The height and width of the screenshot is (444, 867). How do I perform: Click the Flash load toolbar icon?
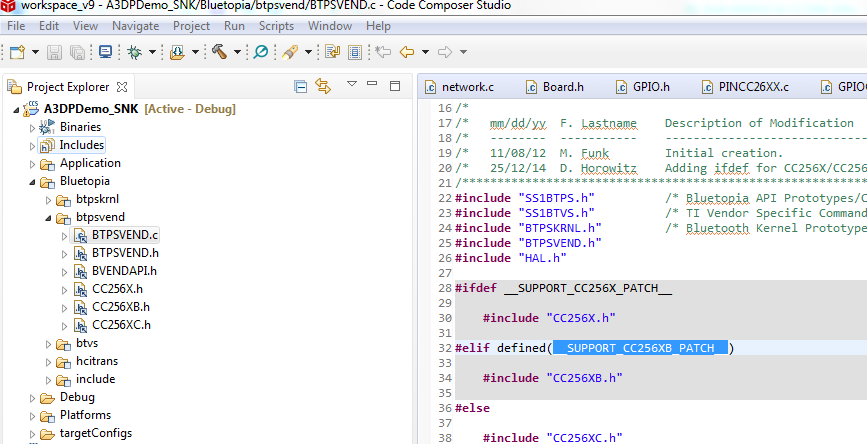click(177, 52)
